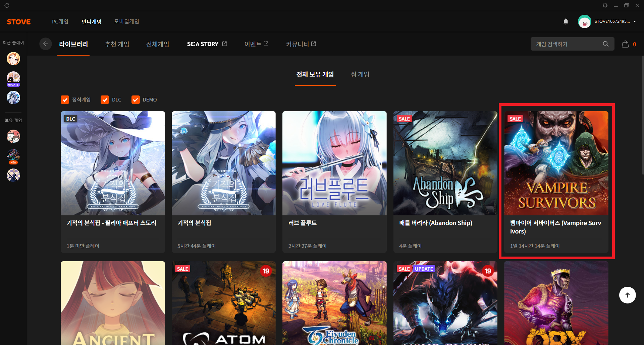644x345 pixels.
Task: Select the PC게임 top menu
Action: 60,21
